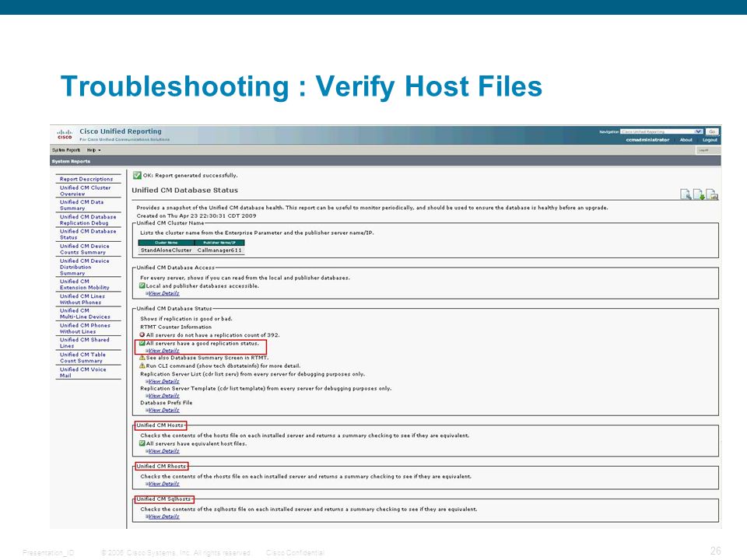This screenshot has height=560, width=747.
Task: Click the 'Cluster Name' column header
Action: pyautogui.click(x=166, y=243)
